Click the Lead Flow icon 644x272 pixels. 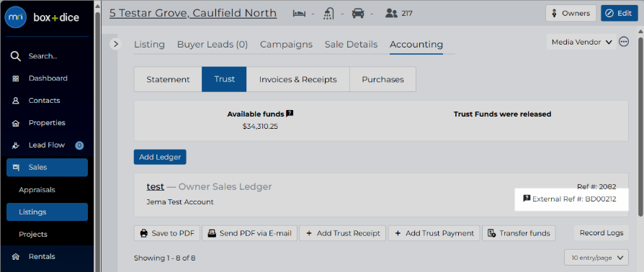(x=16, y=145)
